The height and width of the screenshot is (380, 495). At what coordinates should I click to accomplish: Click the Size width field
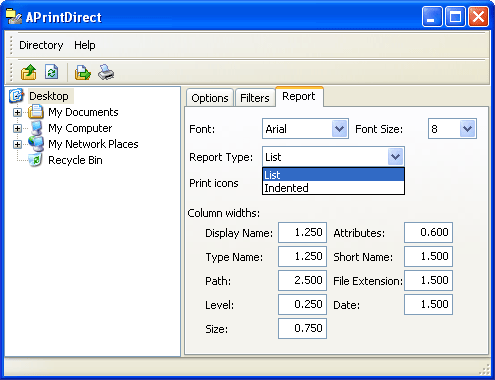[302, 328]
